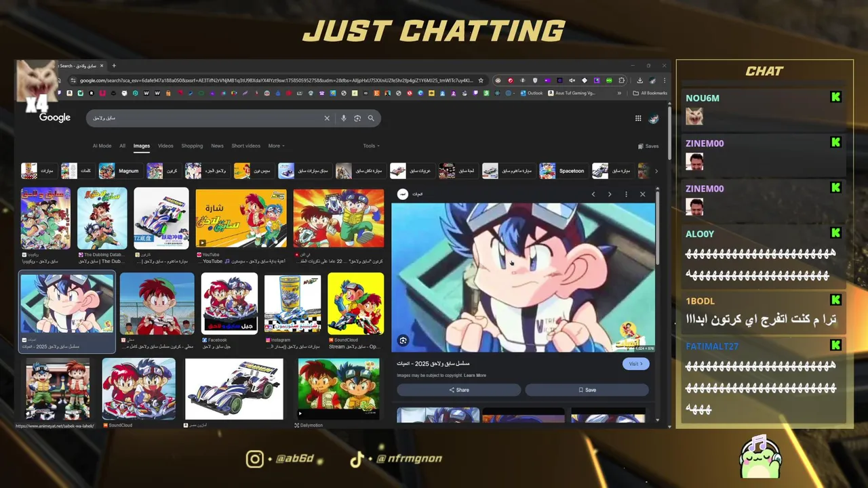This screenshot has width=868, height=488.
Task: Open a new browser tab
Action: point(114,66)
